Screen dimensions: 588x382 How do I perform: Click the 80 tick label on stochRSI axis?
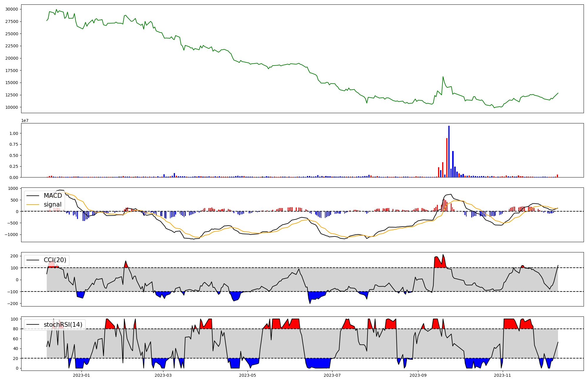15,329
